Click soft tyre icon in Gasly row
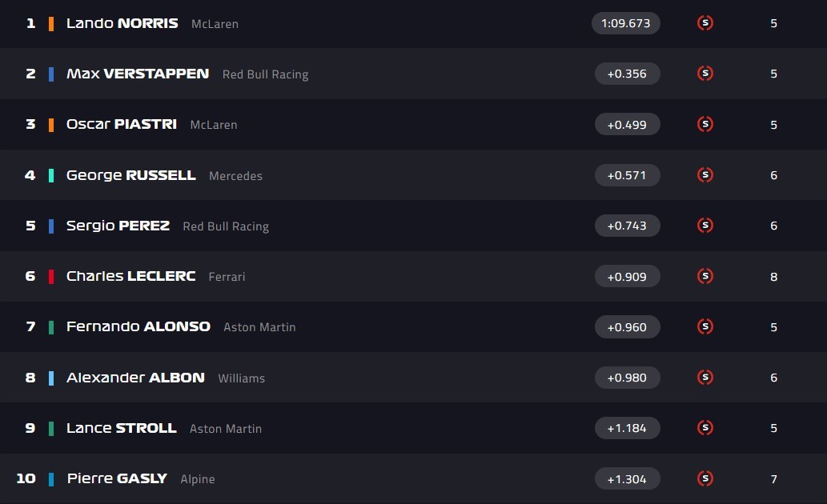The height and width of the screenshot is (504, 827). tap(705, 478)
